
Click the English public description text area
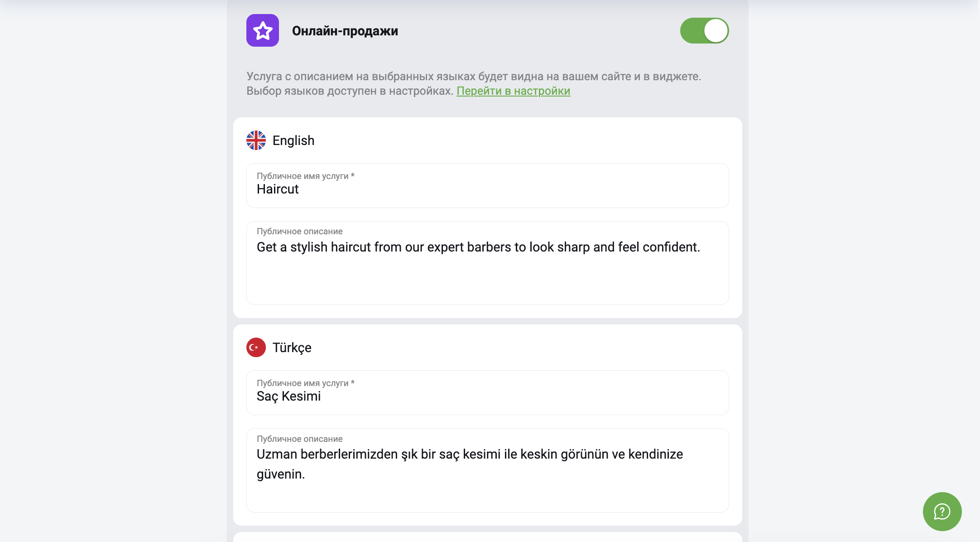[x=487, y=263]
